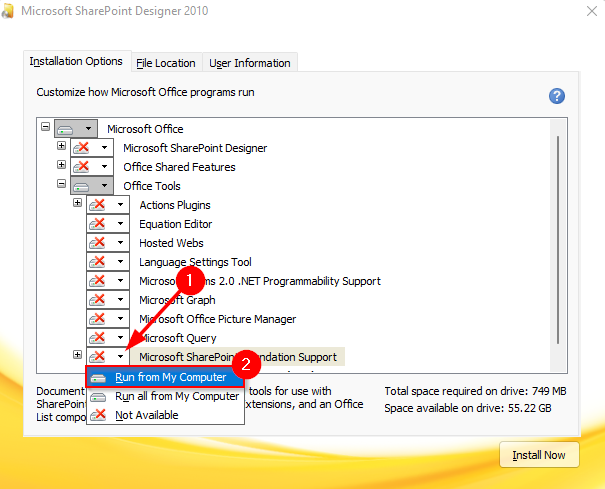Click the Hosted Webs unavailable icon

click(98, 243)
